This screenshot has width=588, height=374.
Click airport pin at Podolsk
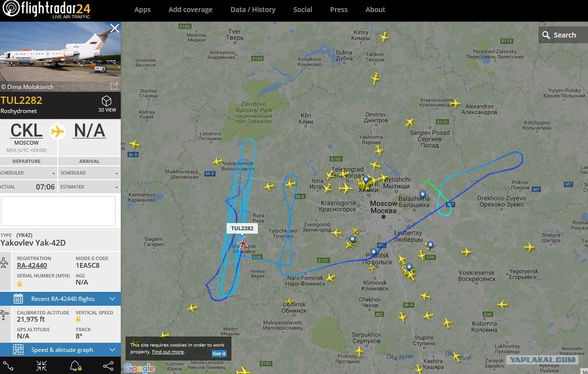tap(373, 252)
